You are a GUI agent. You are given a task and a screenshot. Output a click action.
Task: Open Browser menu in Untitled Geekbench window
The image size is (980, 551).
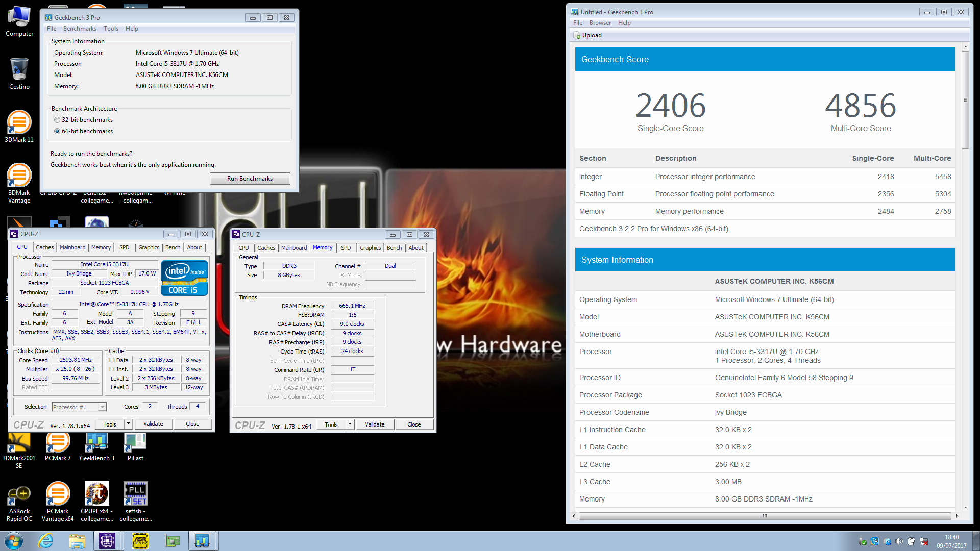tap(600, 23)
